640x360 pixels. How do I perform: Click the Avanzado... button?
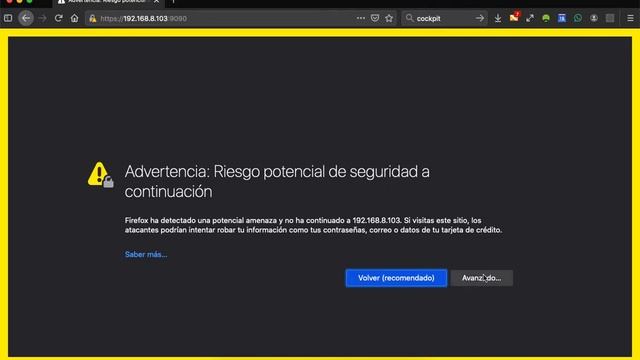click(x=482, y=278)
